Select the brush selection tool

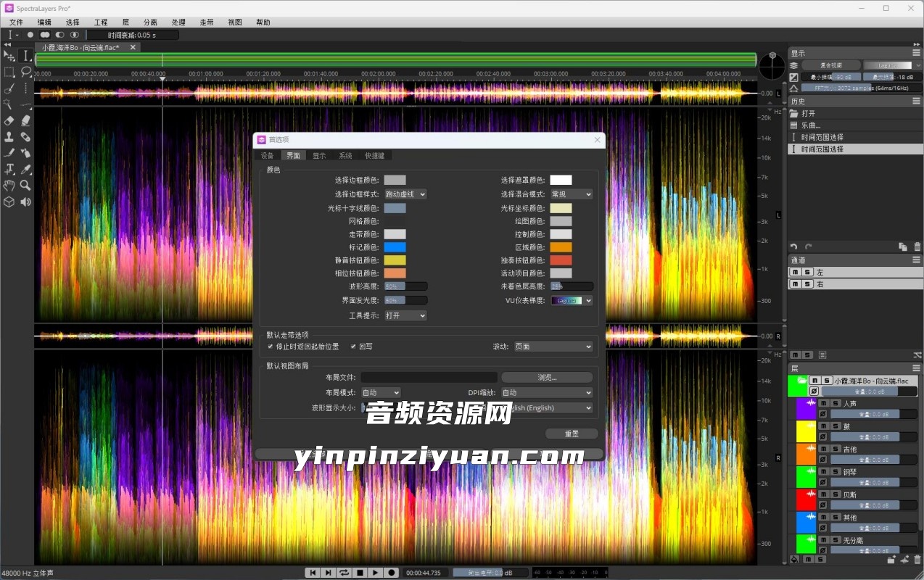pos(9,88)
